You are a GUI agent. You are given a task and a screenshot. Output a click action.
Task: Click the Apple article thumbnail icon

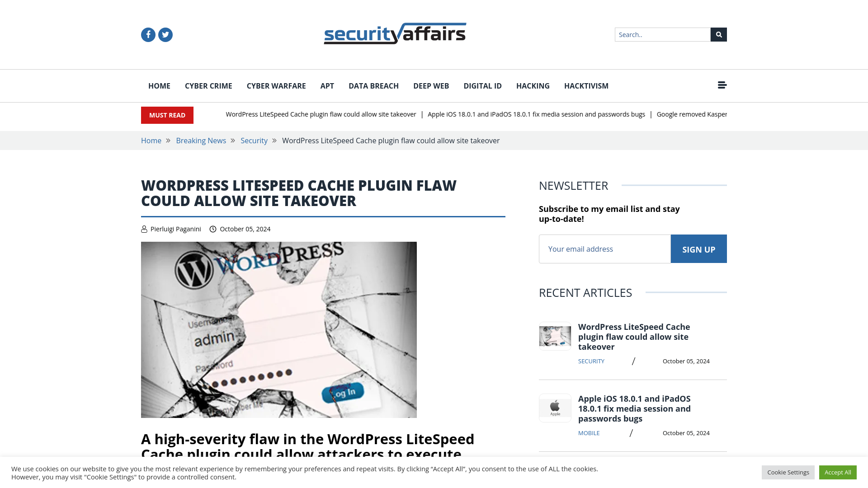[554, 408]
